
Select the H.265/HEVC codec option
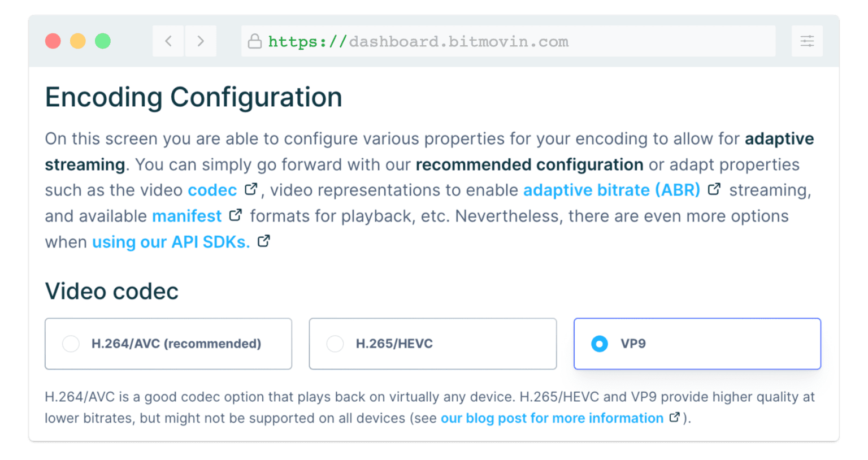[336, 344]
